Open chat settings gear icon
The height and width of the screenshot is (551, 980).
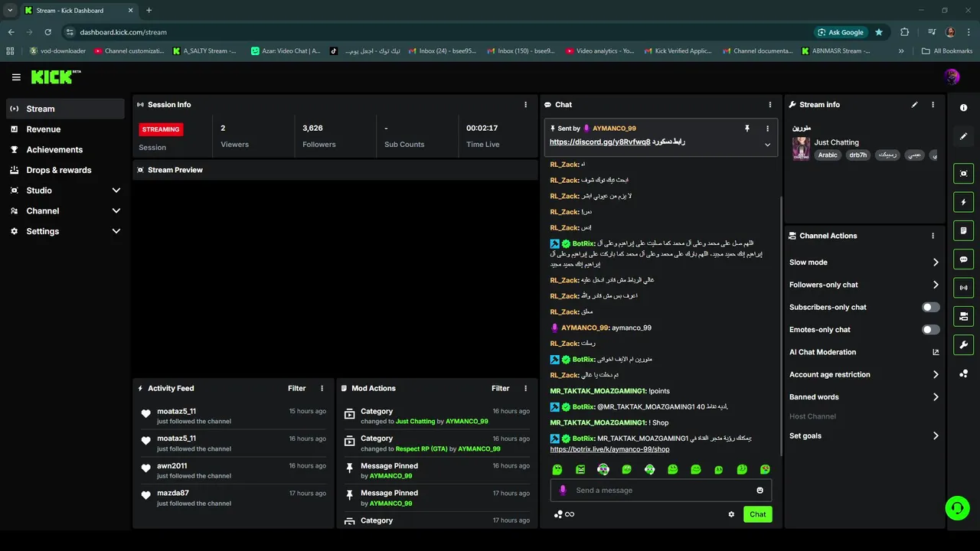(731, 514)
